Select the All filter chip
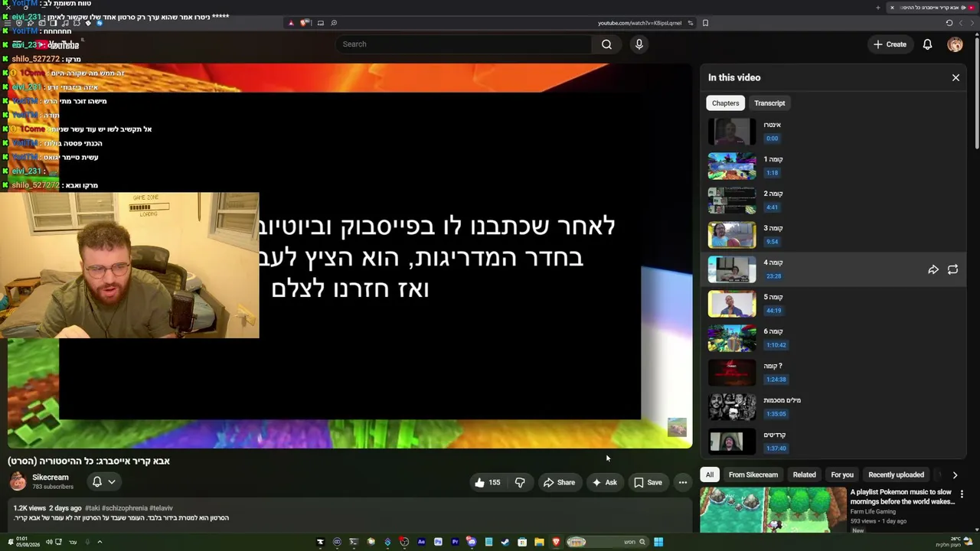 click(710, 475)
